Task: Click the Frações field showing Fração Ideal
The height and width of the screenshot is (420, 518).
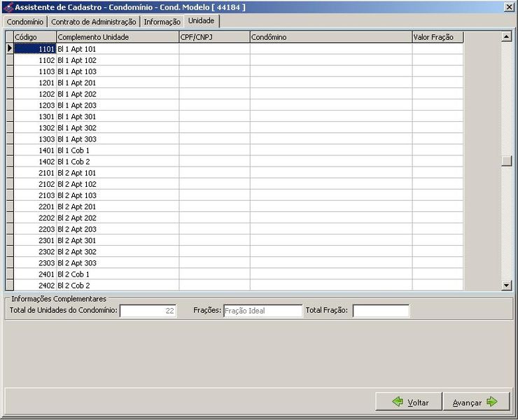Action: coord(262,311)
